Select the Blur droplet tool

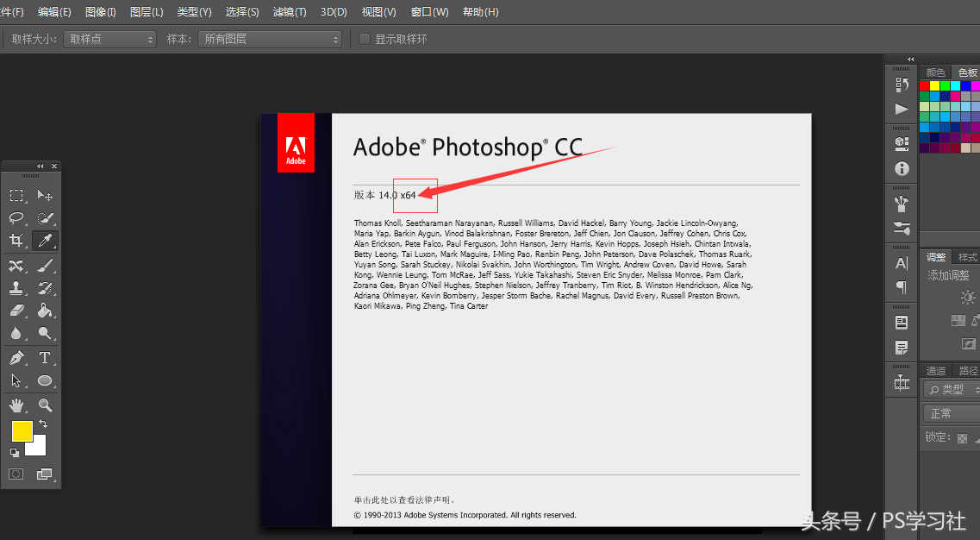tap(16, 333)
